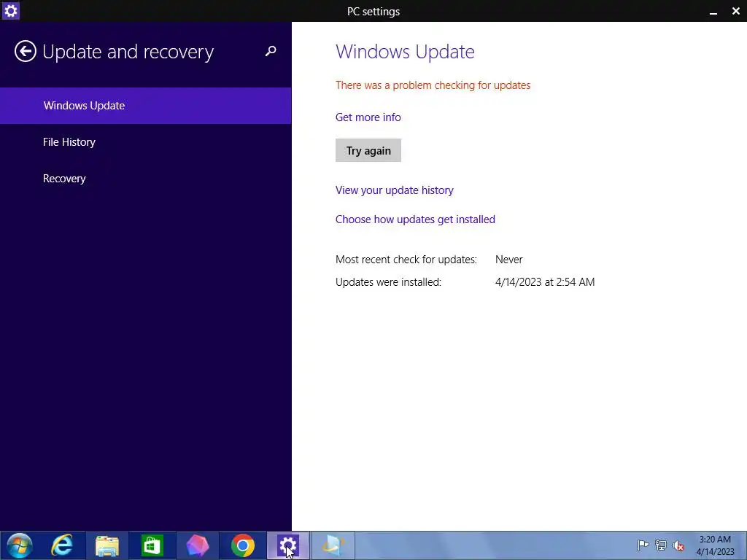Minimize the PC settings window
Image resolution: width=747 pixels, height=560 pixels.
[x=713, y=12]
